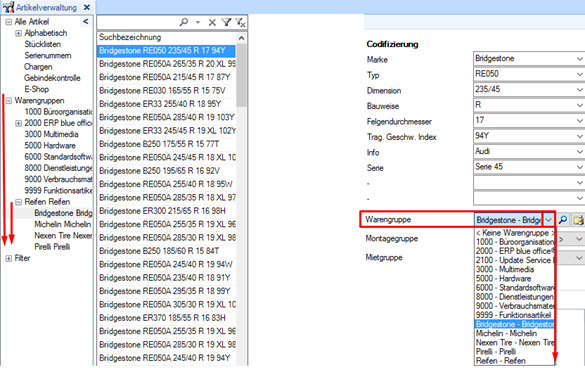Choose Nexen Tire - Nexen Tire in dropdown
This screenshot has width=585, height=368.
pyautogui.click(x=515, y=343)
